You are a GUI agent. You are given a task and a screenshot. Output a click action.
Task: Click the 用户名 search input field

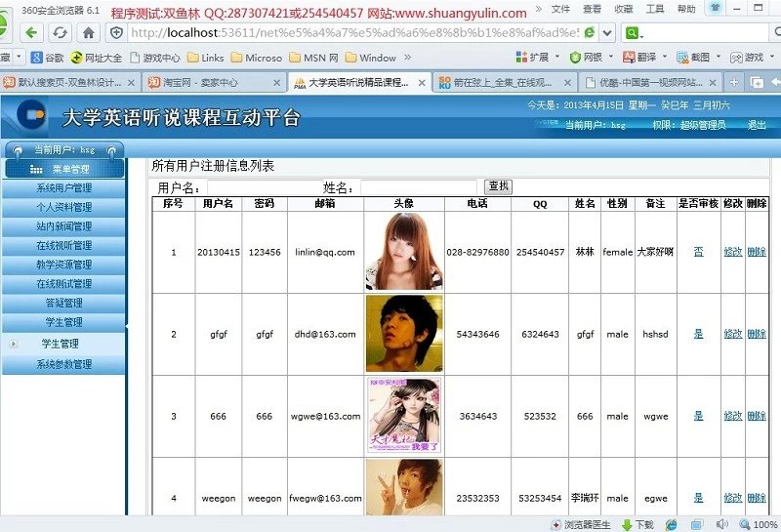click(266, 187)
